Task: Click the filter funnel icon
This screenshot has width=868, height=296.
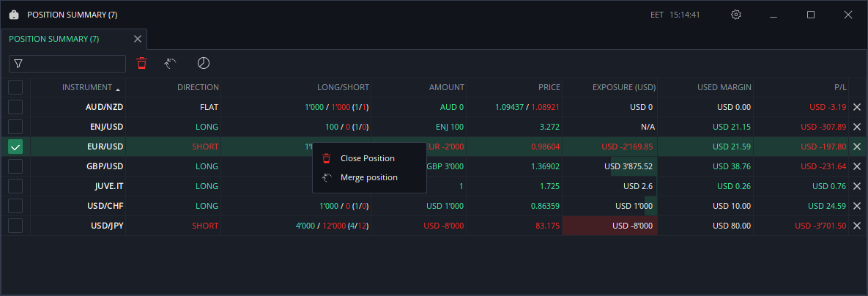Action: 18,64
